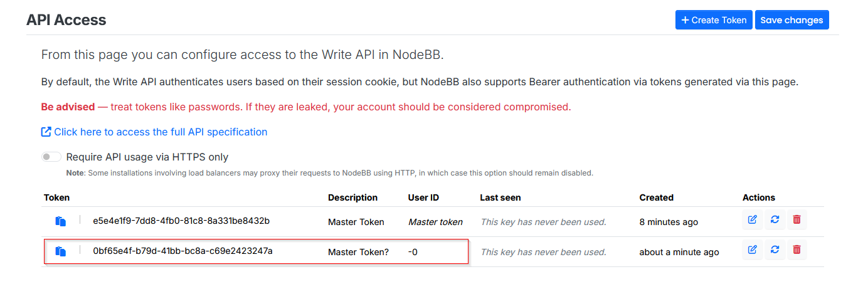Regenerate the 'Master Token?' token
This screenshot has height=289, width=868.
click(x=775, y=250)
